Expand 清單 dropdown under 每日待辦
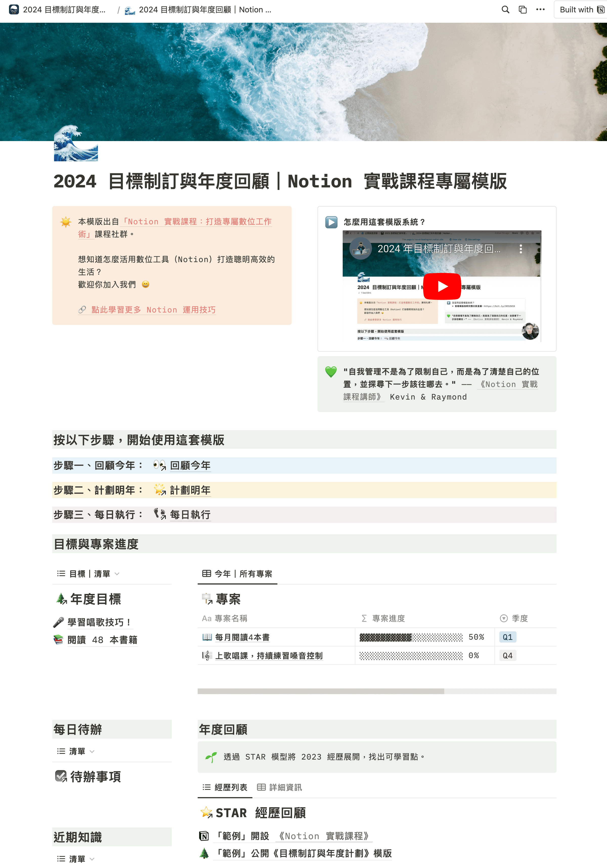Screen dimensions: 607x868 click(76, 751)
